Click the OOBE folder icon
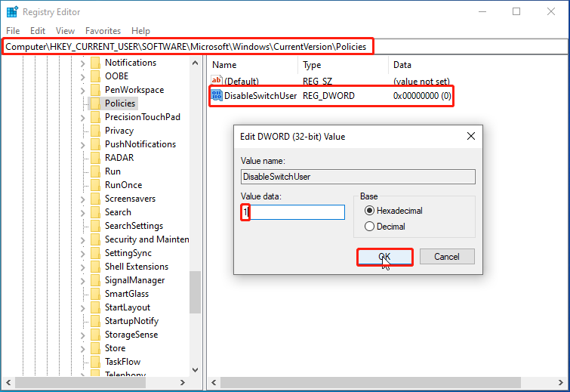Image resolution: width=570 pixels, height=392 pixels. [96, 76]
